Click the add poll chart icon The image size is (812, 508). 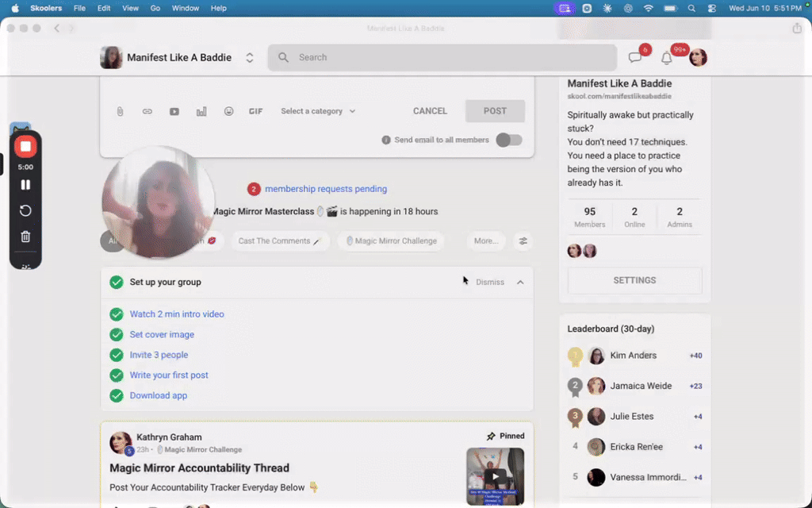tap(201, 111)
